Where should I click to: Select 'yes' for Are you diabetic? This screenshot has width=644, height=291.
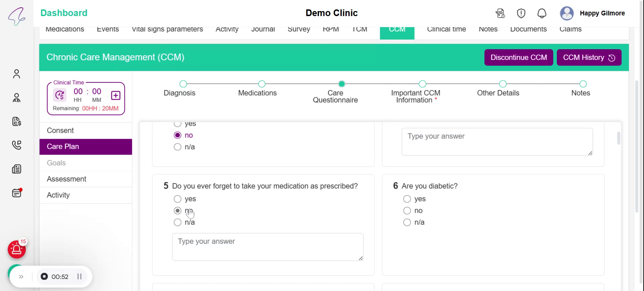tap(407, 199)
